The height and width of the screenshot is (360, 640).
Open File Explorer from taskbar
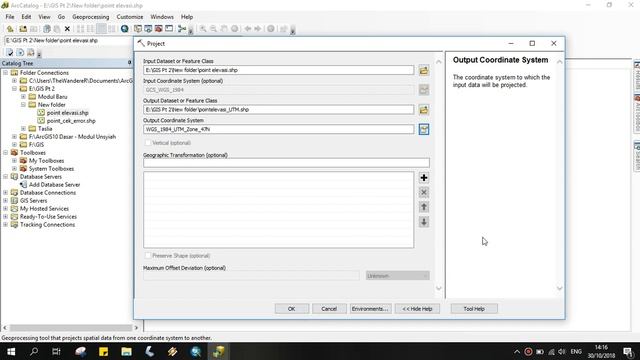(126, 351)
